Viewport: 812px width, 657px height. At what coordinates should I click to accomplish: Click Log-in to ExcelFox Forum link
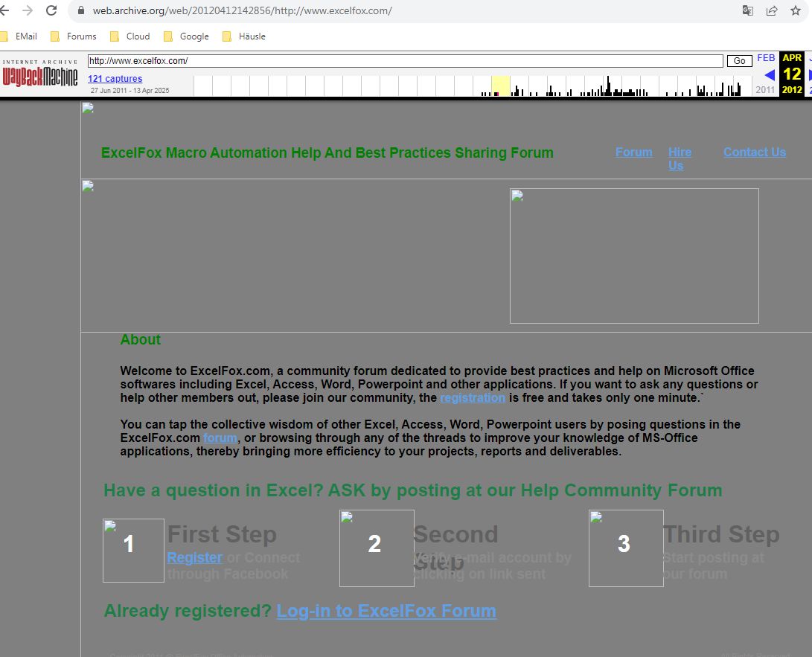click(386, 611)
